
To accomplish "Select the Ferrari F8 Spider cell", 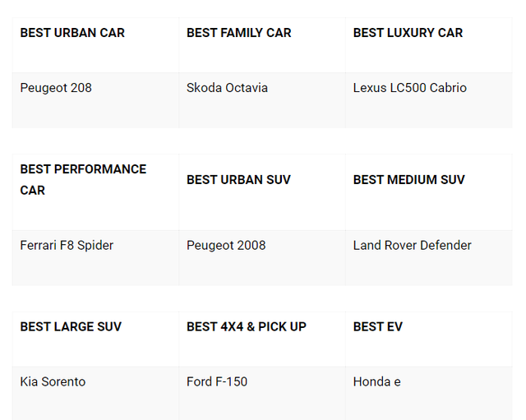I will pyautogui.click(x=67, y=245).
